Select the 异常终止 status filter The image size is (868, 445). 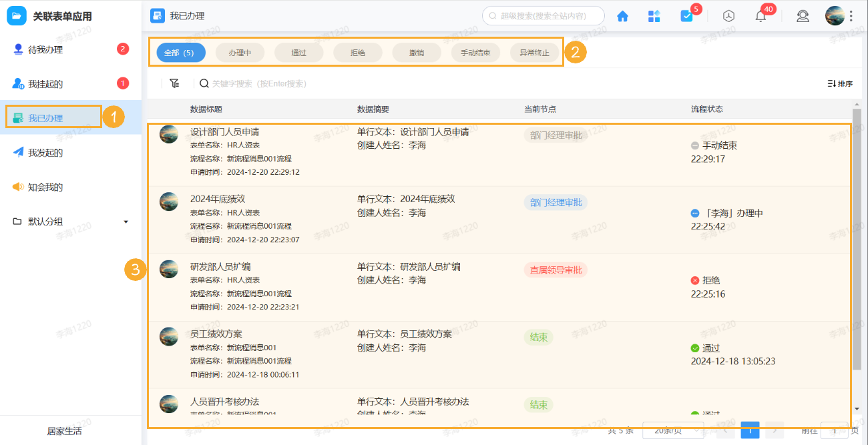pyautogui.click(x=533, y=52)
